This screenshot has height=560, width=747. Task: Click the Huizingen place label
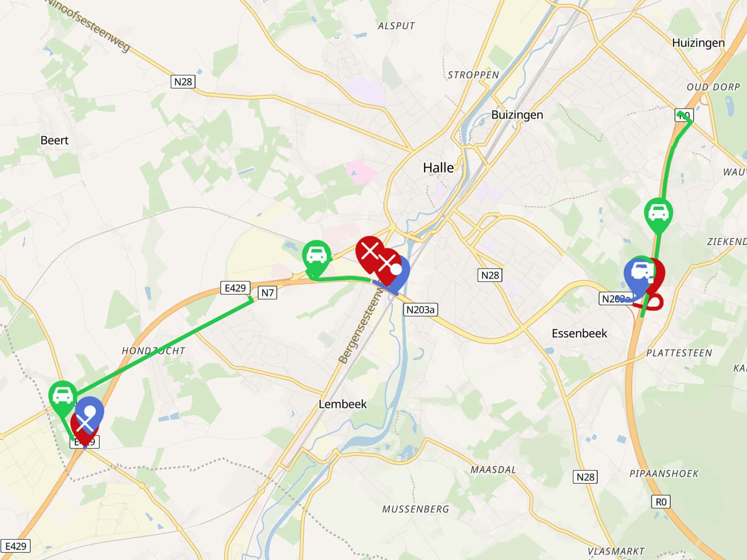[x=698, y=43]
